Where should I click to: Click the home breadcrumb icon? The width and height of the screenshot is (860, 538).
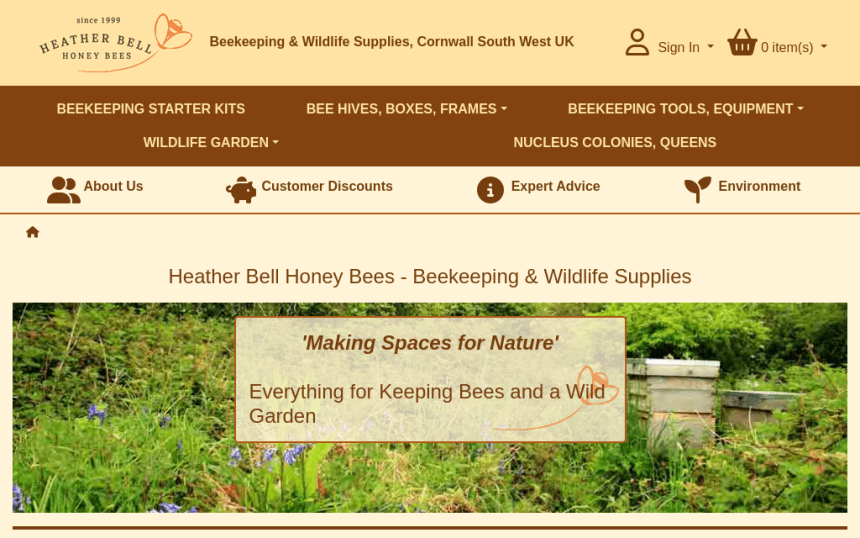coord(32,232)
